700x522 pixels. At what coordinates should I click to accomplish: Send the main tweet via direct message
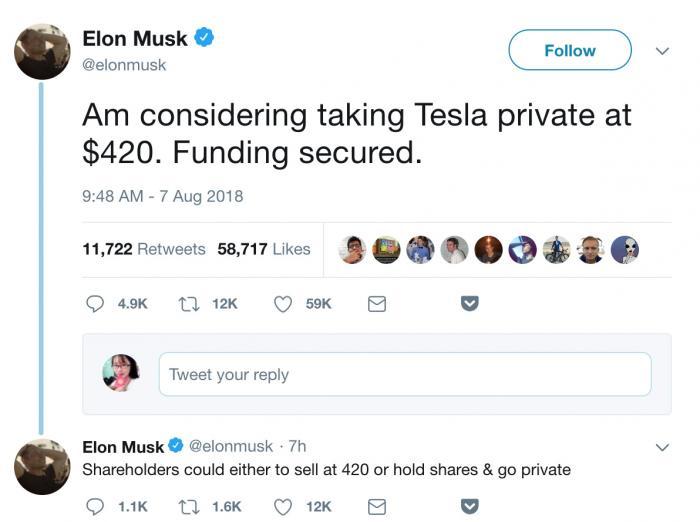[377, 304]
